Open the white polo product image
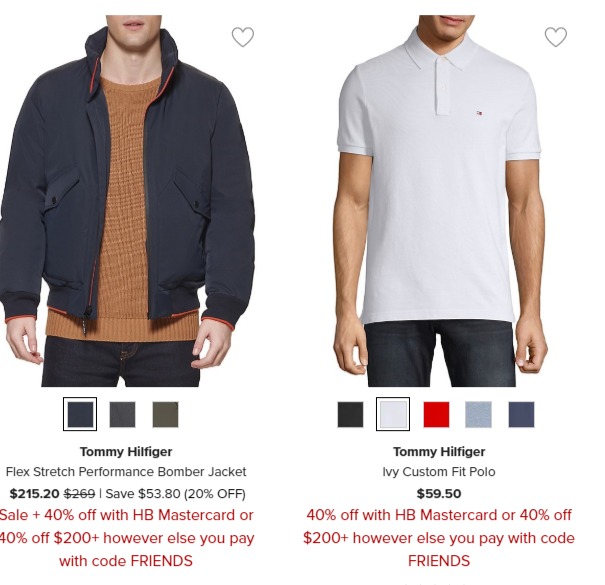Image resolution: width=605 pixels, height=585 pixels. (439, 201)
